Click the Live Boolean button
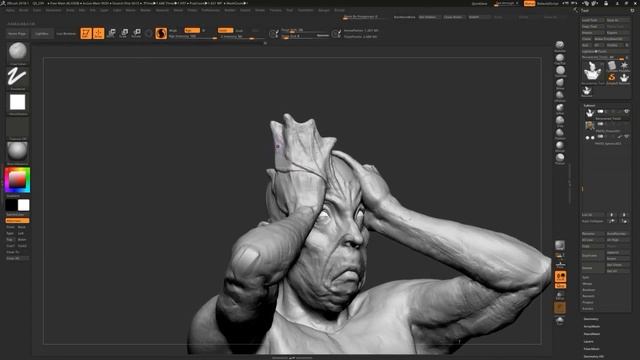The height and width of the screenshot is (360, 640). coord(66,33)
